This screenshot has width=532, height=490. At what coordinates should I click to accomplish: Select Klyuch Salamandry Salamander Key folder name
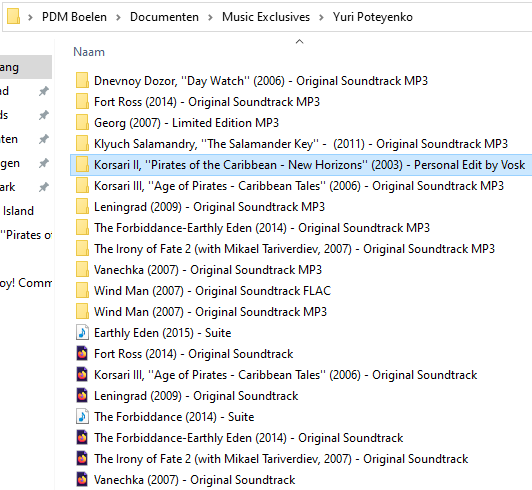301,144
